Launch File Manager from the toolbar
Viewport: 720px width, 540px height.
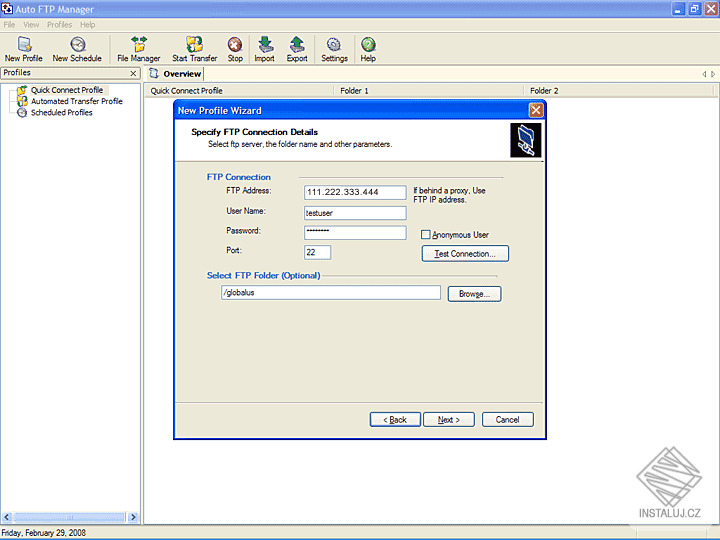point(139,44)
